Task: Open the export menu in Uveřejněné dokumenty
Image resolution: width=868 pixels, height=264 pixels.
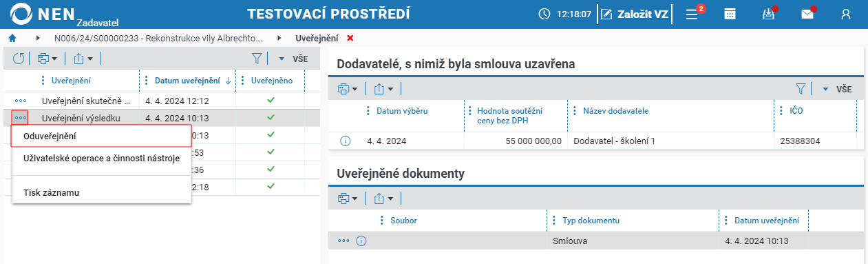Action: coord(383,199)
